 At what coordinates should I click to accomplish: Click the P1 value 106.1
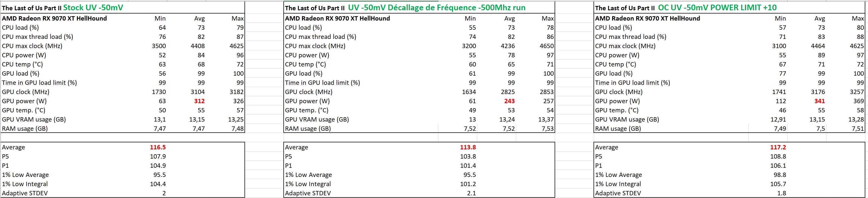click(x=778, y=166)
